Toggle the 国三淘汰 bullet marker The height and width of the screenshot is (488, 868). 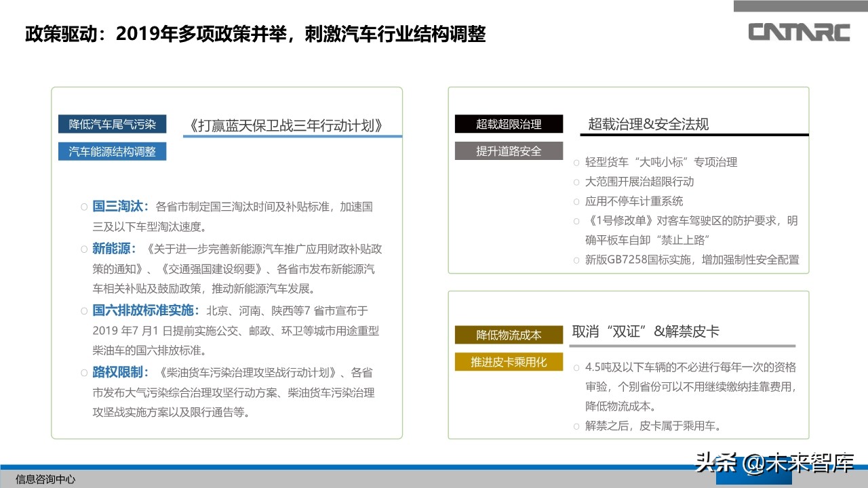click(x=83, y=207)
